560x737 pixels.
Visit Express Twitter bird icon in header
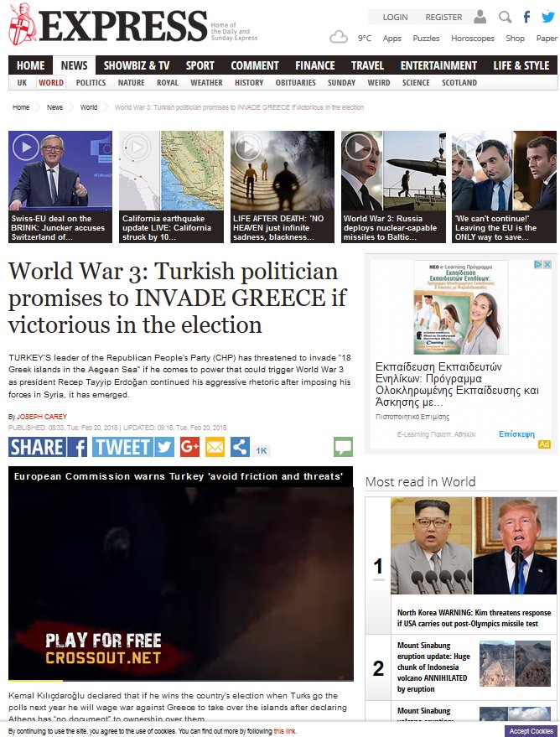click(548, 18)
